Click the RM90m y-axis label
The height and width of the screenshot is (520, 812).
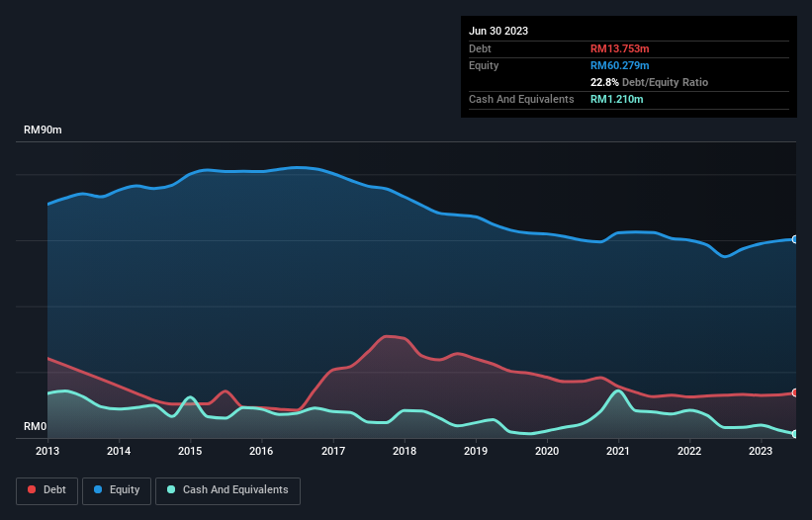click(x=43, y=130)
